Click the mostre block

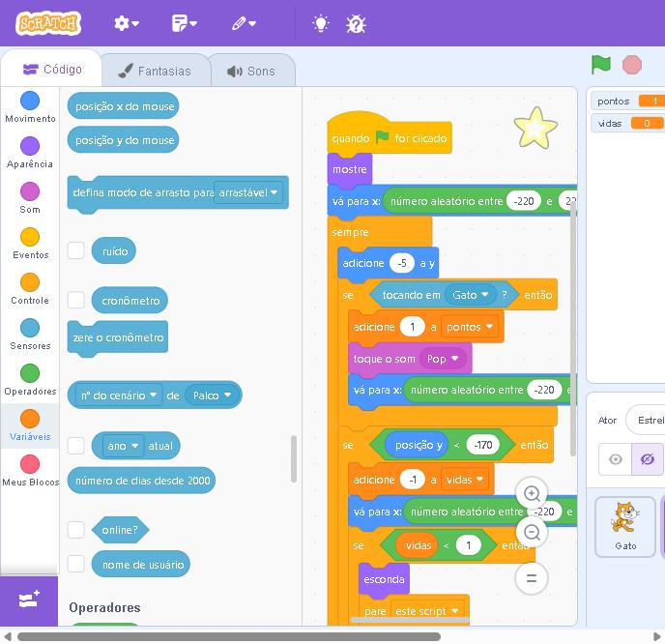tap(350, 169)
